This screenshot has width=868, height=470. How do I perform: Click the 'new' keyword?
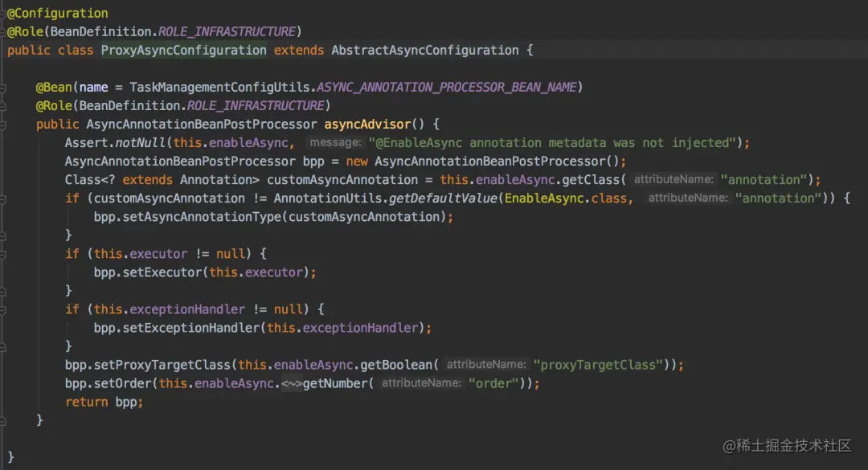pos(357,161)
